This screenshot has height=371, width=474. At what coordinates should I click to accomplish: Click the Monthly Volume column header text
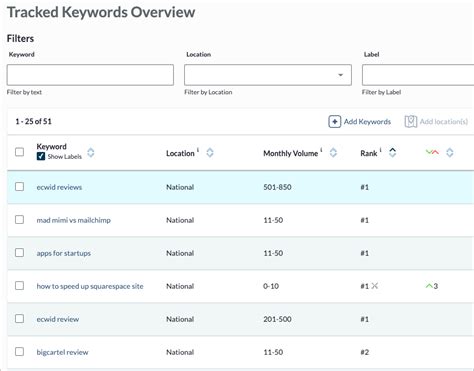tap(291, 153)
